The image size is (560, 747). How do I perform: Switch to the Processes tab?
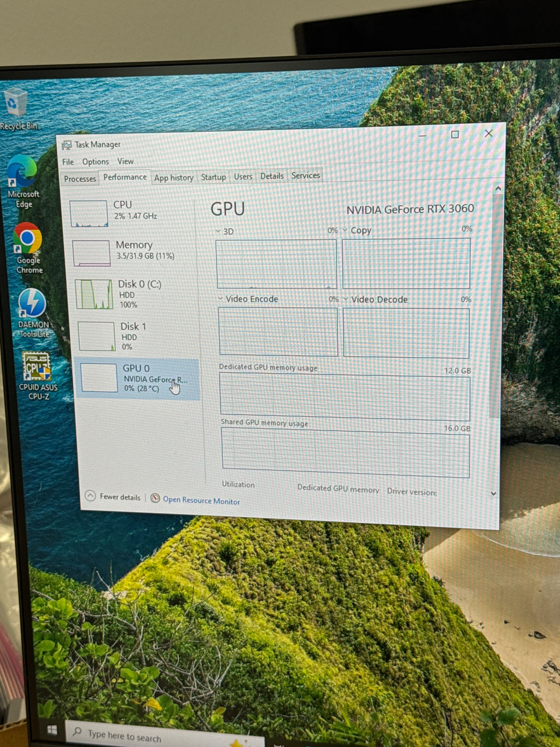pyautogui.click(x=80, y=179)
